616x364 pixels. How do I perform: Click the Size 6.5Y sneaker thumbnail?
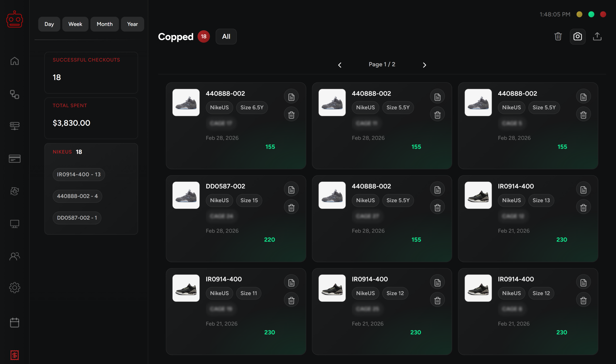click(x=186, y=102)
